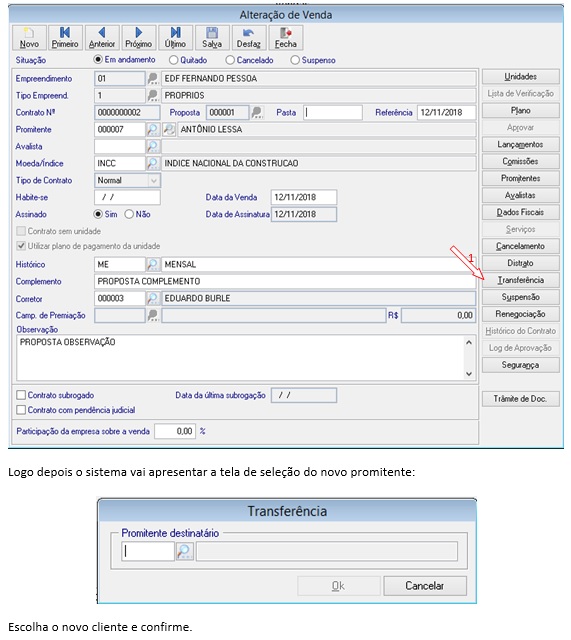
Task: Open the Tipo de Contrato dropdown
Action: tap(154, 180)
